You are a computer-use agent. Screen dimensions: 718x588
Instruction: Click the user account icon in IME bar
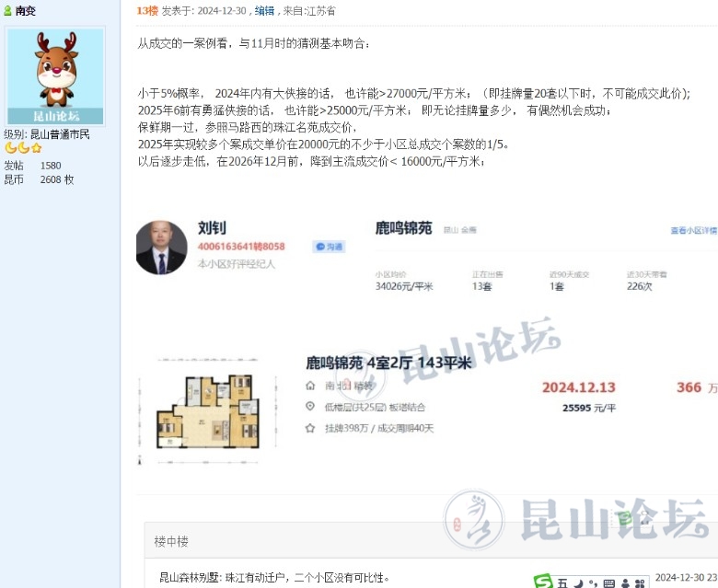tap(625, 582)
